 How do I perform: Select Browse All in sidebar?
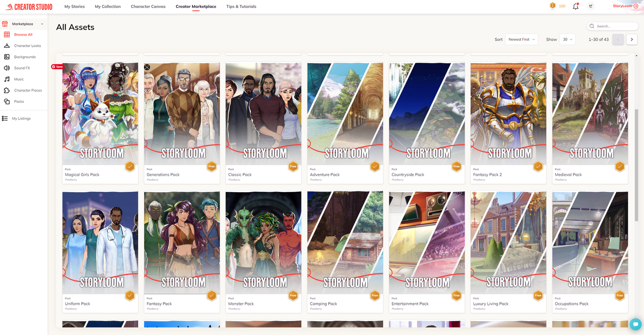pyautogui.click(x=23, y=34)
